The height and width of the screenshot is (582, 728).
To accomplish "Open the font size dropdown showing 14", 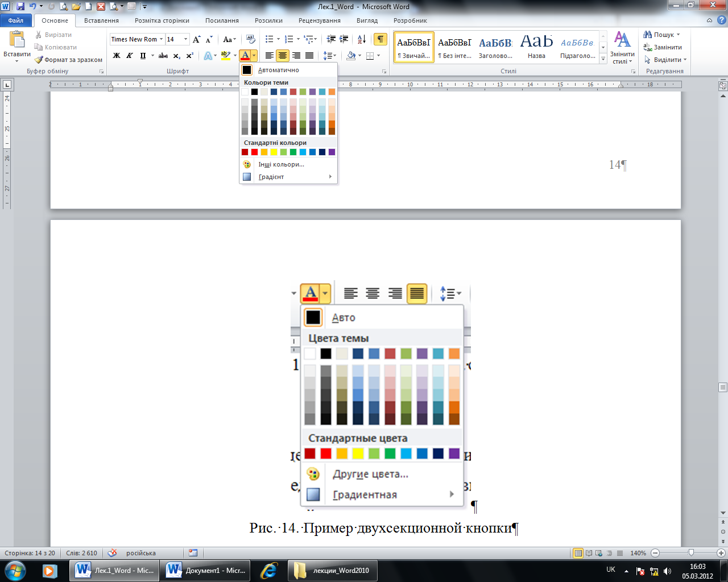I will (185, 39).
